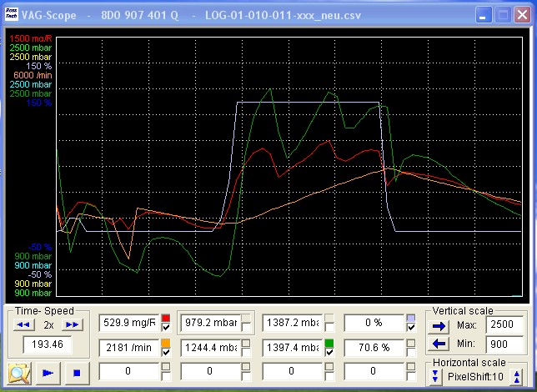Uncheck the 2181 /min channel checkbox

pos(166,352)
